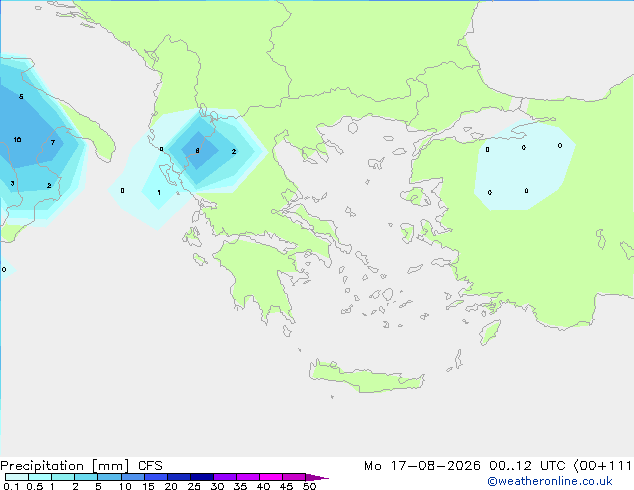Click the island of Rhodes on map
The width and height of the screenshot is (634, 490).
point(490,332)
